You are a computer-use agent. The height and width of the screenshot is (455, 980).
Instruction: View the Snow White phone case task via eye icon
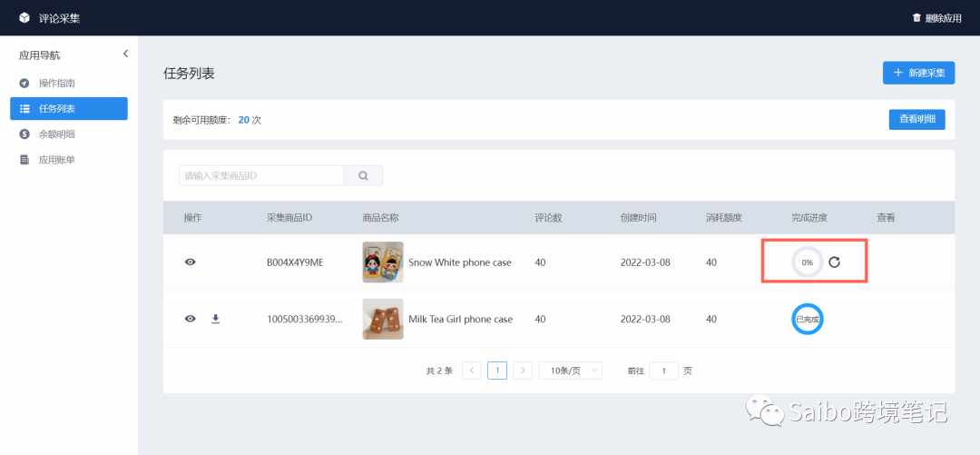coord(190,262)
